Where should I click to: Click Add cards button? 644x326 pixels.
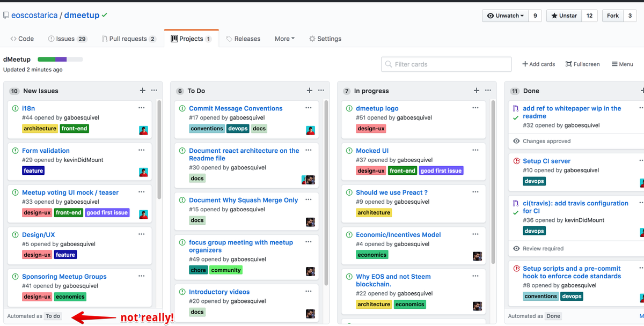click(539, 64)
